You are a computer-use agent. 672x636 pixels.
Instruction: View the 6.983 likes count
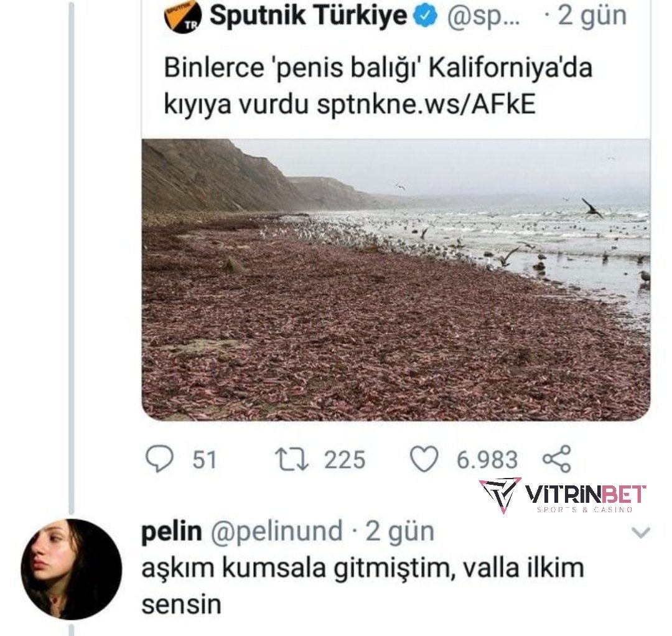point(487,460)
